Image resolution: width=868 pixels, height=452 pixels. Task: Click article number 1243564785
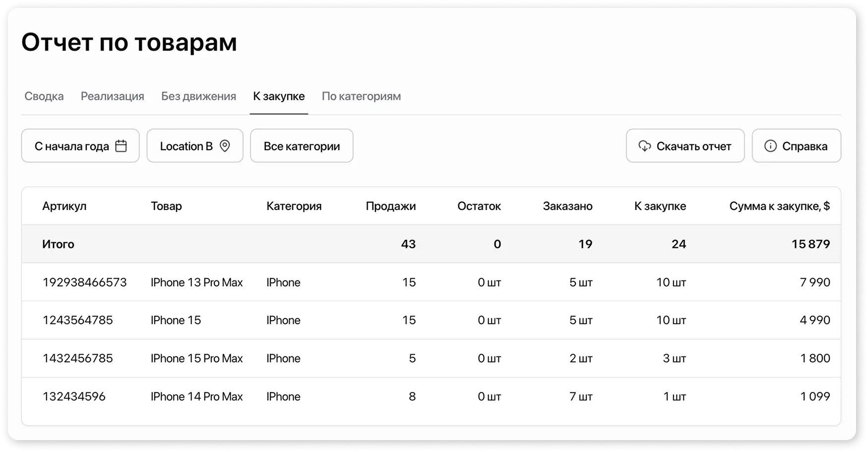(78, 320)
